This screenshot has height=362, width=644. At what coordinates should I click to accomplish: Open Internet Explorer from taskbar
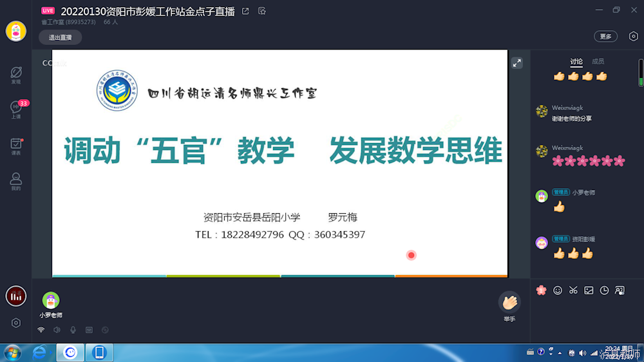(40, 352)
